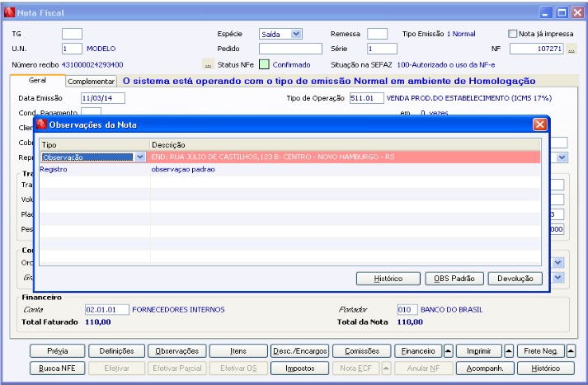Click the Acompanh. button
The width and height of the screenshot is (588, 385).
coord(485,369)
